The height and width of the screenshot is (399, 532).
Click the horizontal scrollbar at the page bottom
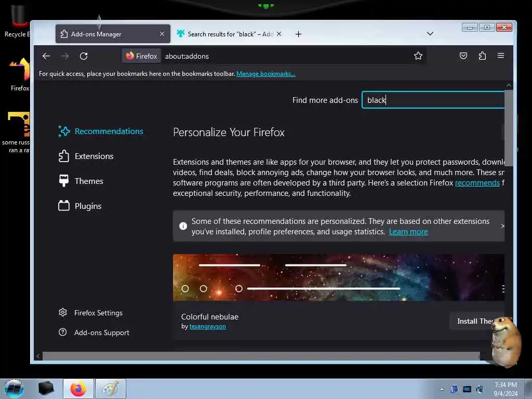(x=261, y=356)
